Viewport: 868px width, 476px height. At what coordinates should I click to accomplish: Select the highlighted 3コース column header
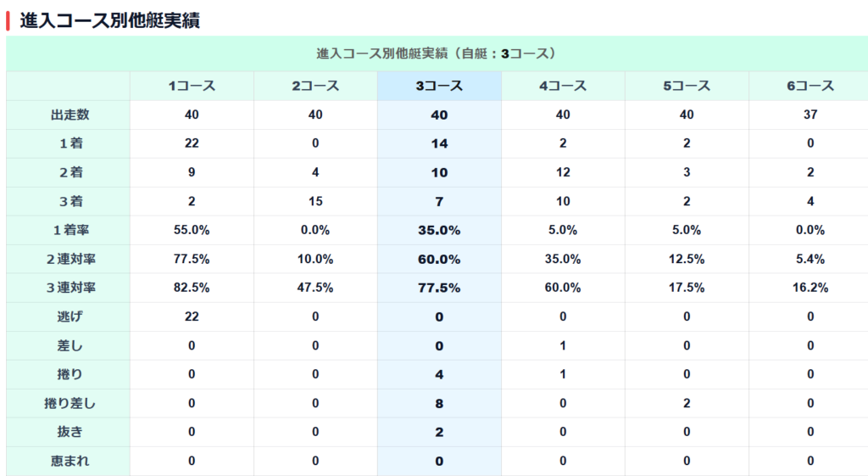(x=439, y=86)
